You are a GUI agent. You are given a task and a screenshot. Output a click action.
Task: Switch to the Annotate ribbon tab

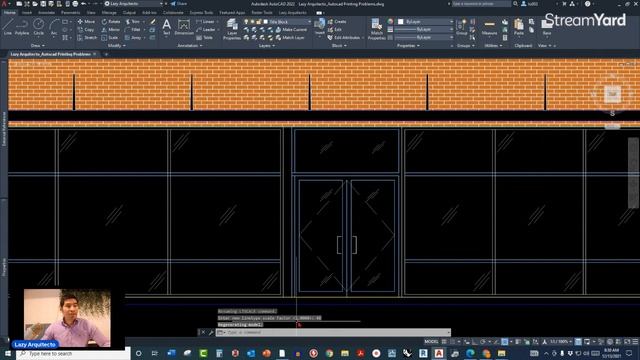[x=46, y=13]
